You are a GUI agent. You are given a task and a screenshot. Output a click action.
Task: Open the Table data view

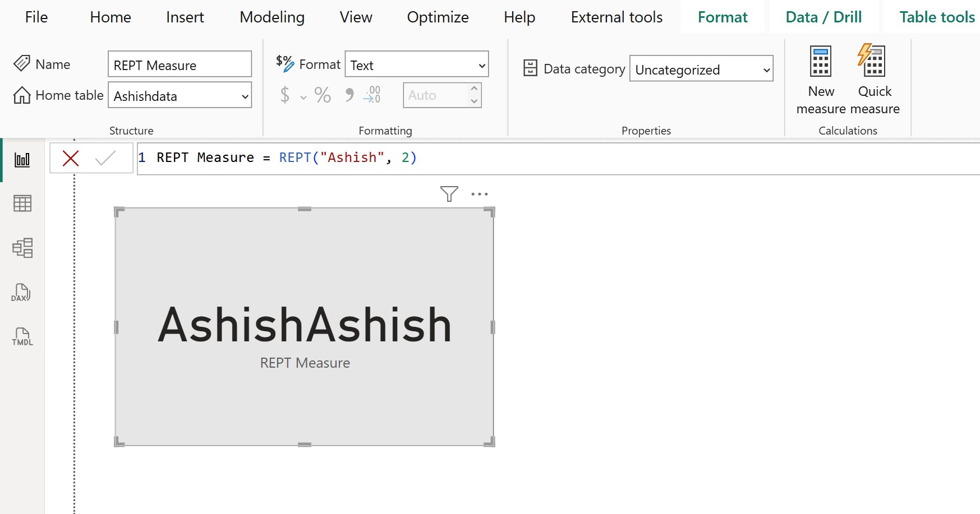point(22,203)
